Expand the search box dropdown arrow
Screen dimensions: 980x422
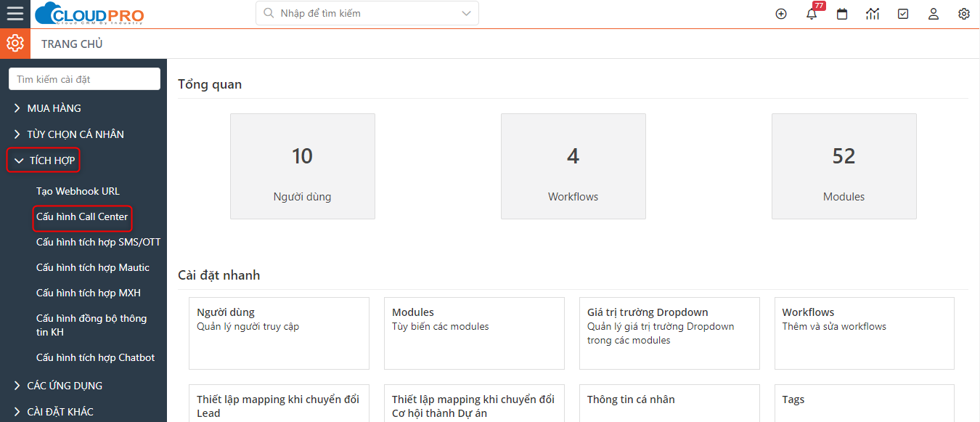pos(466,13)
